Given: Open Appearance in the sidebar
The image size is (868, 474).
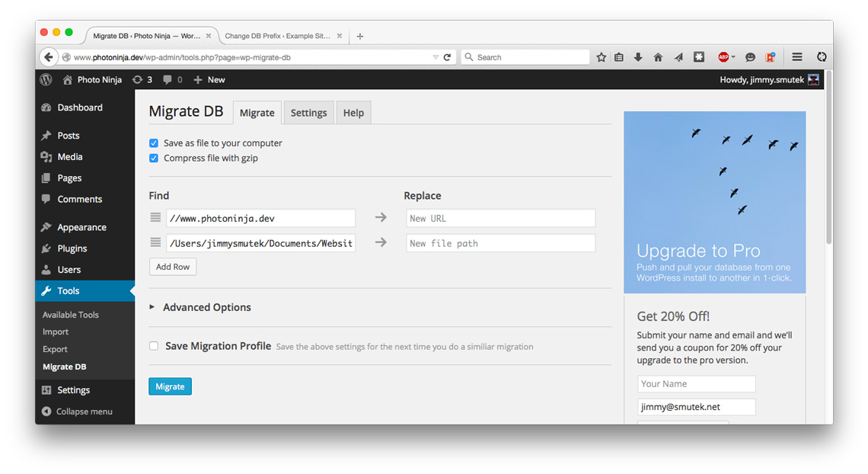Looking at the screenshot, I should coord(85,227).
